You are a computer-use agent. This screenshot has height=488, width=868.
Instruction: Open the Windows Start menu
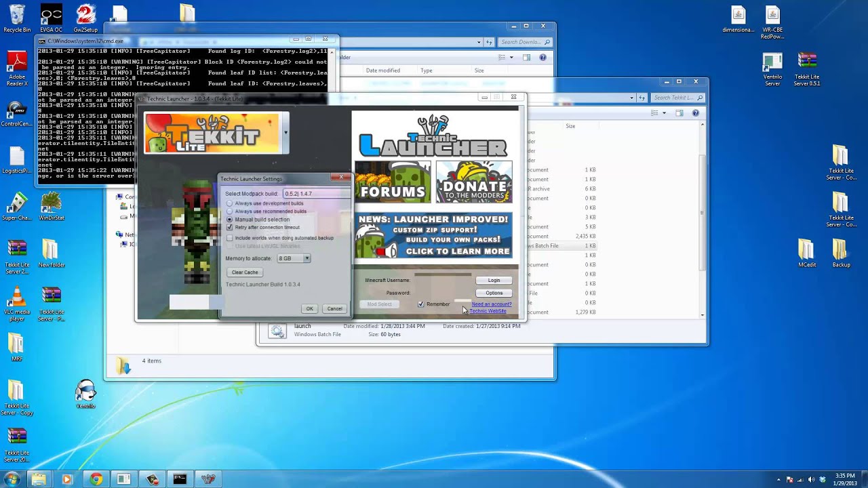(12, 479)
